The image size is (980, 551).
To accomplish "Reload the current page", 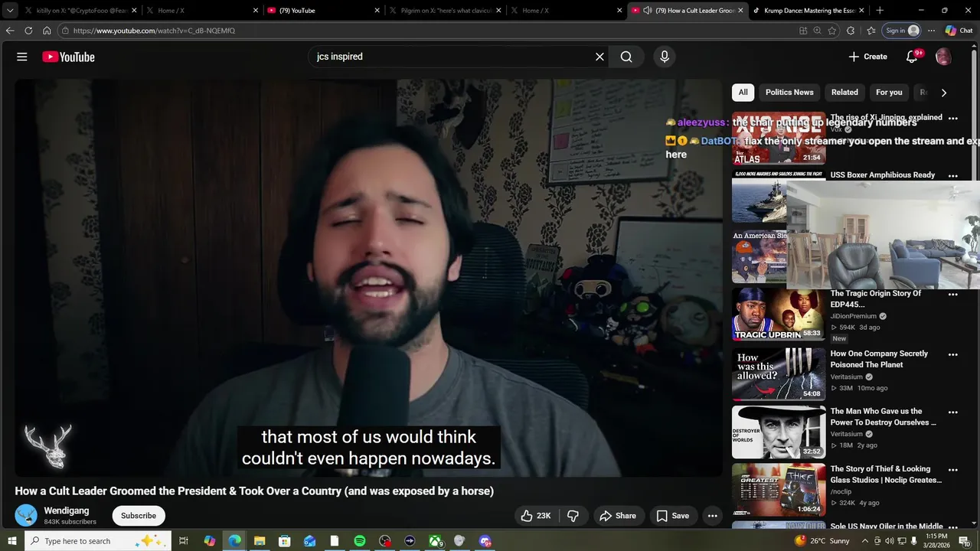I will coord(28,31).
